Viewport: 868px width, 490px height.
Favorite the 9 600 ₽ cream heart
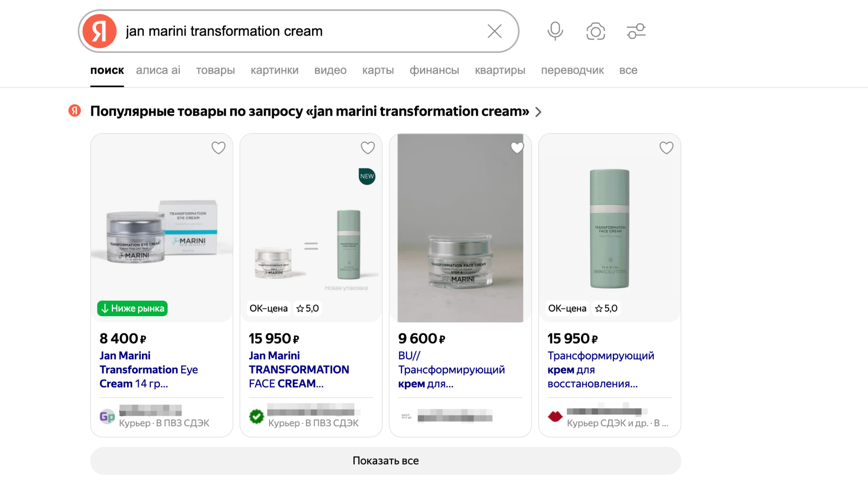click(517, 148)
